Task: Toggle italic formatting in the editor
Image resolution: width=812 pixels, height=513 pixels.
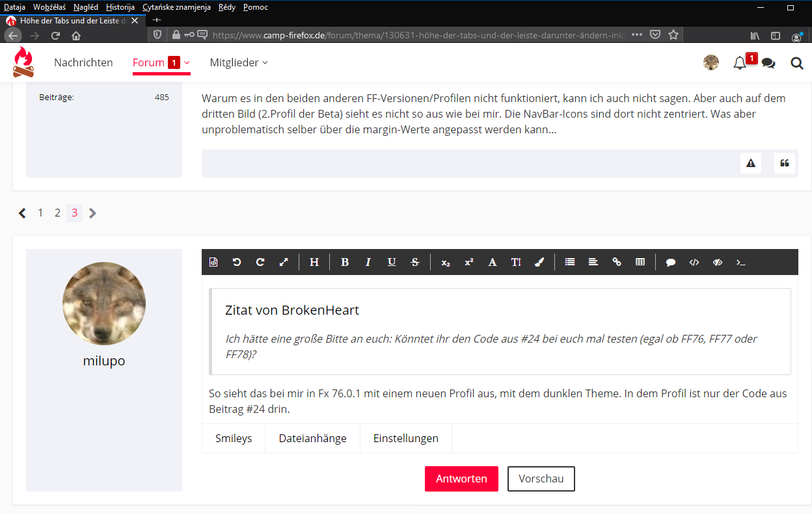Action: (x=368, y=262)
